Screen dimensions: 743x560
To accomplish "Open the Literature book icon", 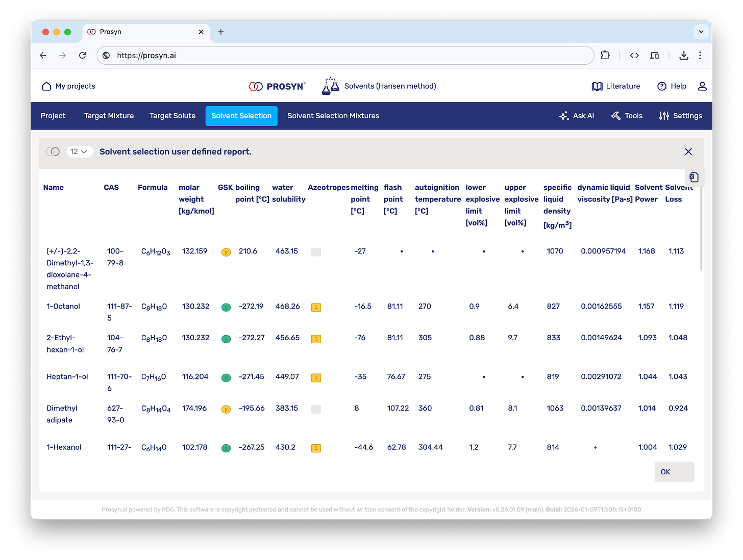I will click(x=597, y=86).
